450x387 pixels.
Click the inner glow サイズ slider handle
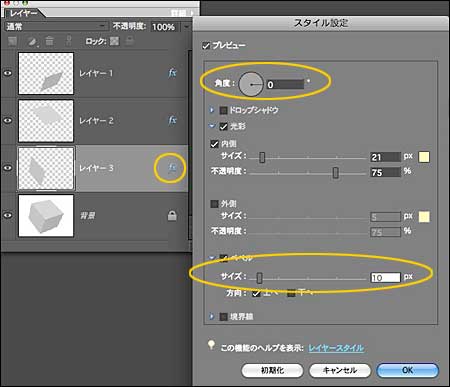pos(262,157)
